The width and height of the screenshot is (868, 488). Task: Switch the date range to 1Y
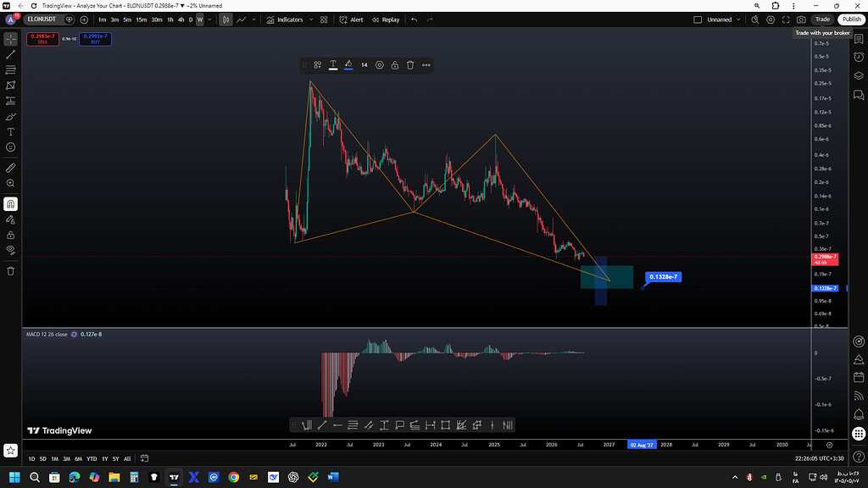(x=104, y=458)
